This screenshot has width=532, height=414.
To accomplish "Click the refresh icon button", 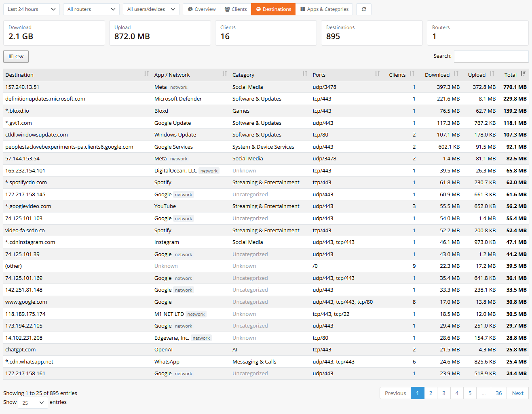I will click(363, 9).
